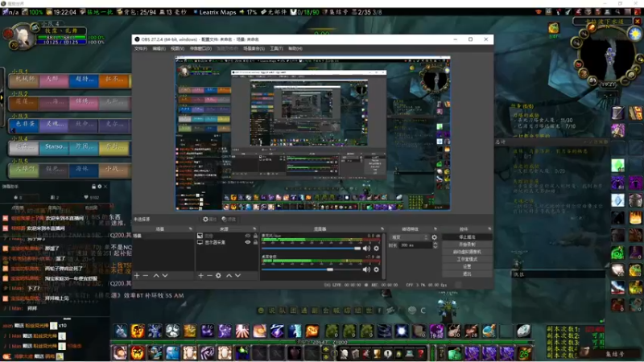Viewport: 644px width, 362px height.
Task: Toggle lock on the image source row
Action: coord(255,236)
